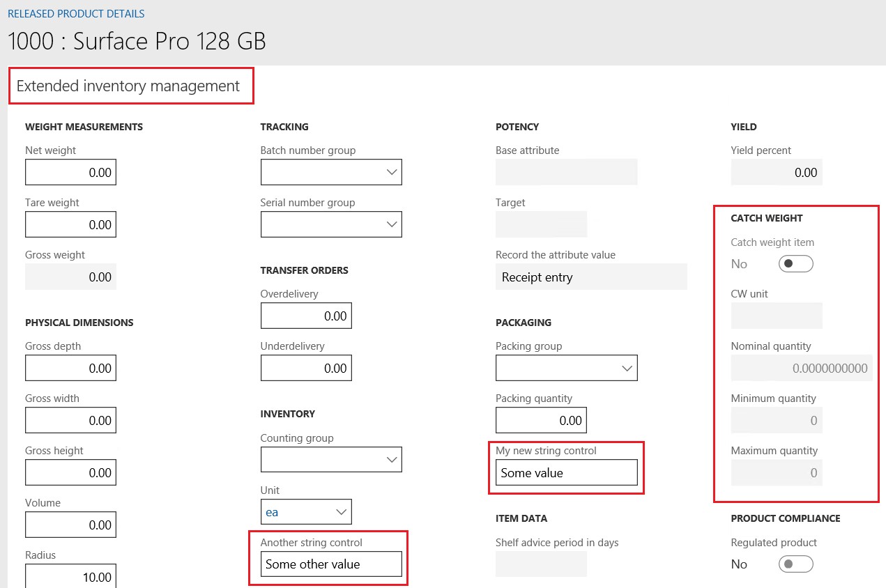This screenshot has height=588, width=886.
Task: Select the Radius field showing 10.00
Action: 70,577
